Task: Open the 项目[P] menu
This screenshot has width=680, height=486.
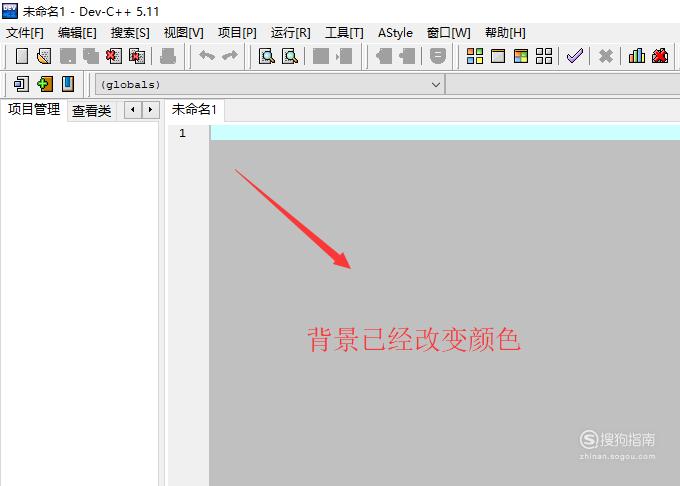Action: pos(237,33)
